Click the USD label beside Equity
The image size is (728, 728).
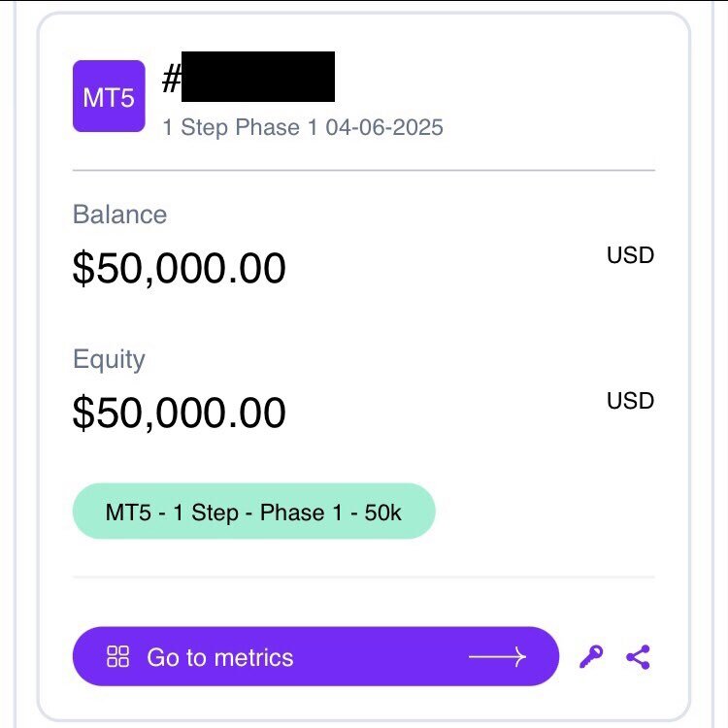pos(630,401)
